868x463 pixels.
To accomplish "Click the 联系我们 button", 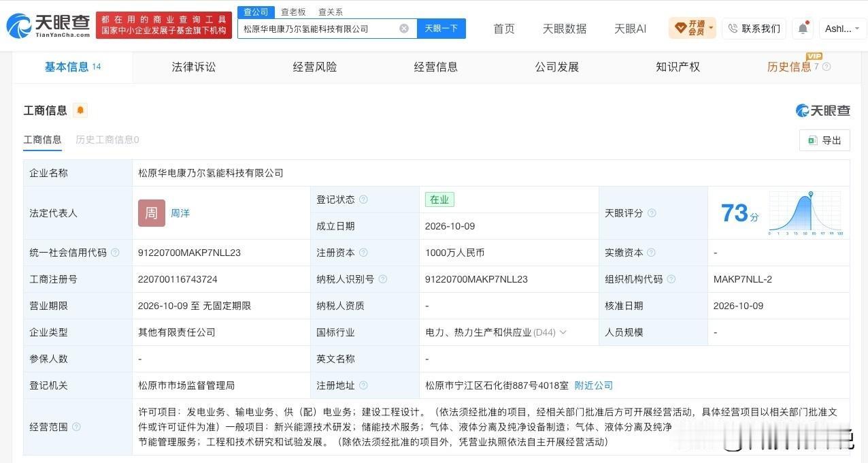I will pos(754,29).
